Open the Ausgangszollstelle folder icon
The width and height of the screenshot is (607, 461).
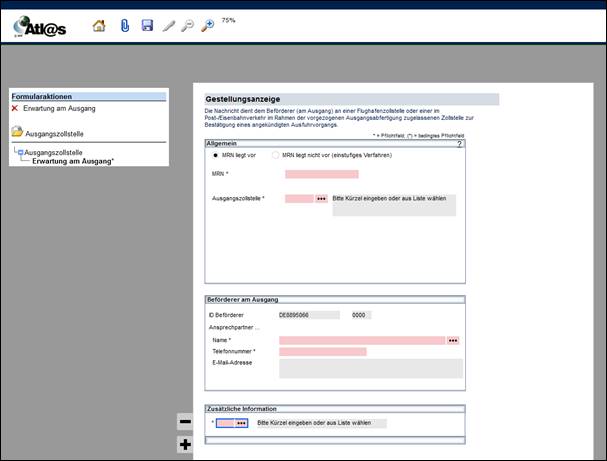17,132
